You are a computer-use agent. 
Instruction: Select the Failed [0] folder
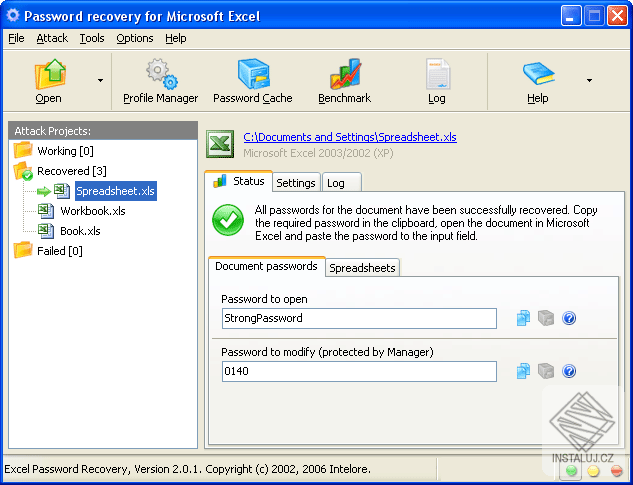[60, 251]
